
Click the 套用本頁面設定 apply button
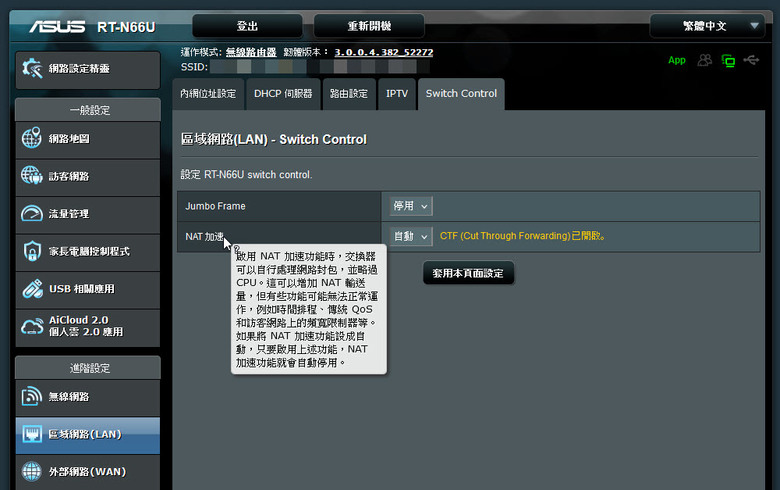point(468,273)
